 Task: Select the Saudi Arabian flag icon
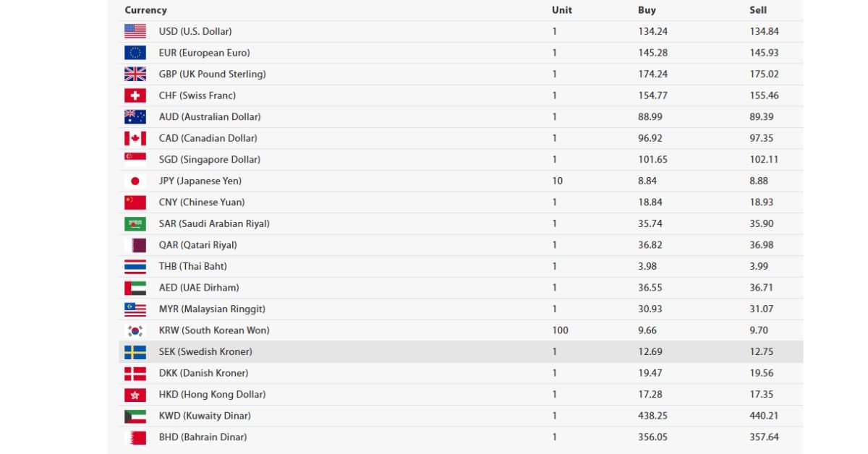135,223
